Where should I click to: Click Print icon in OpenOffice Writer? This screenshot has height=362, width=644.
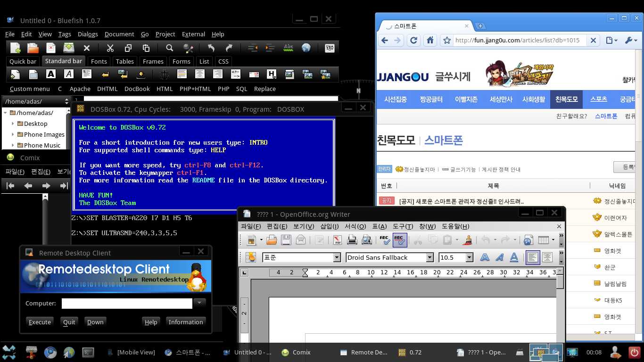coord(352,240)
